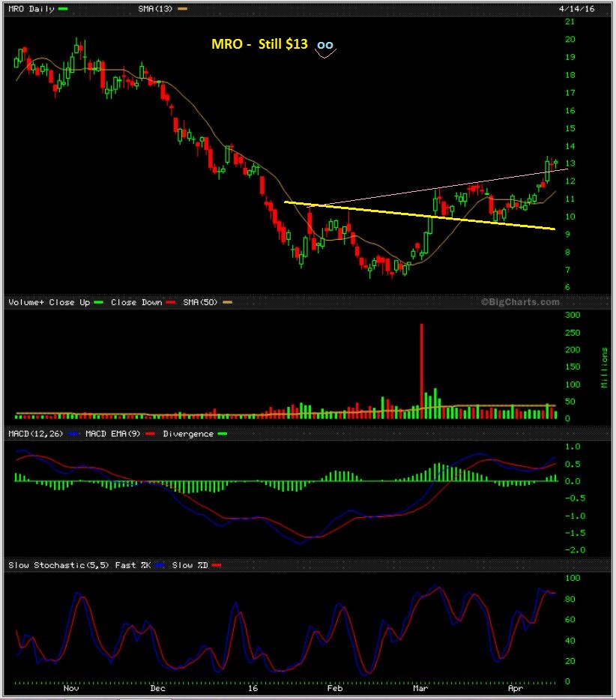Click the '16' year label on the time axis
Image resolution: width=616 pixels, height=700 pixels.
253,688
